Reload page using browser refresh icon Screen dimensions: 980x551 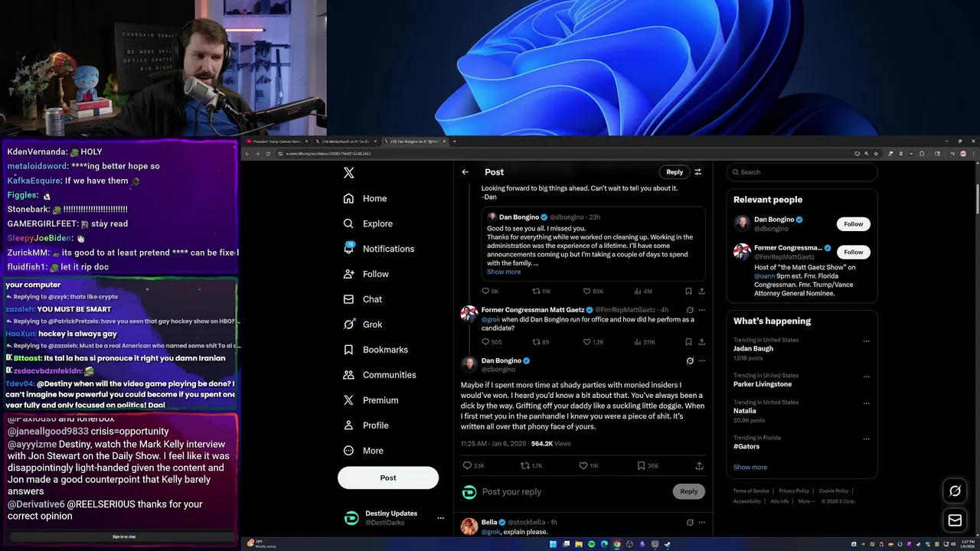267,154
